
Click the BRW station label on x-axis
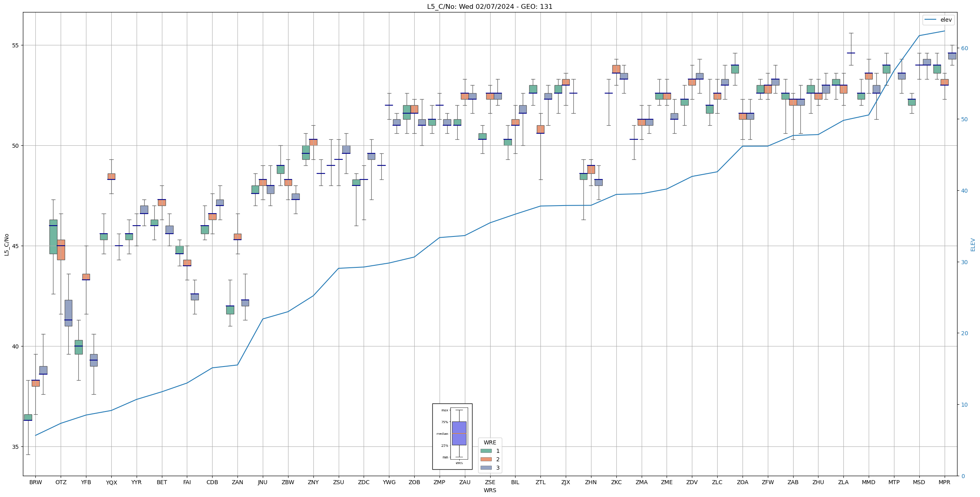tap(35, 482)
